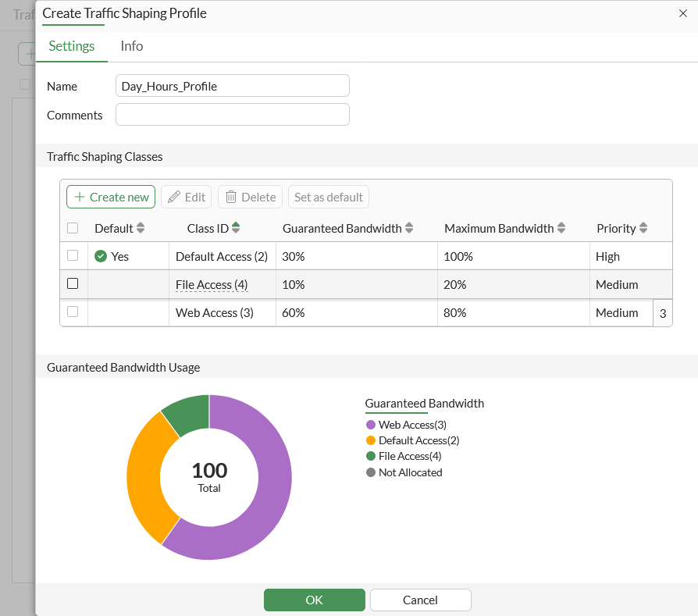
Task: Click the green Yes default checkmark
Action: click(x=100, y=255)
